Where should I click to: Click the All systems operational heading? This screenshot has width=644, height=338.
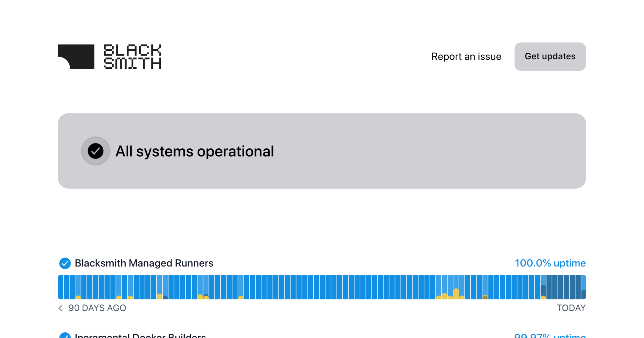195,151
